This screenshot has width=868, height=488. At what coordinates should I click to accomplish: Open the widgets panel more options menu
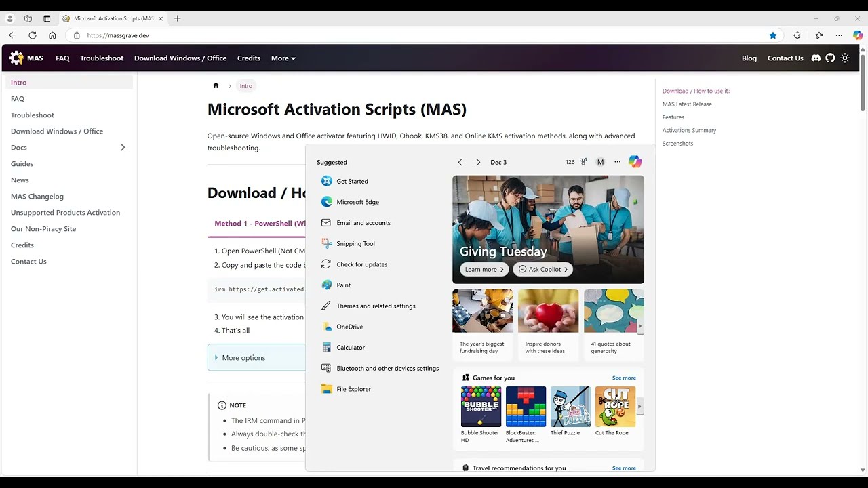pos(617,162)
